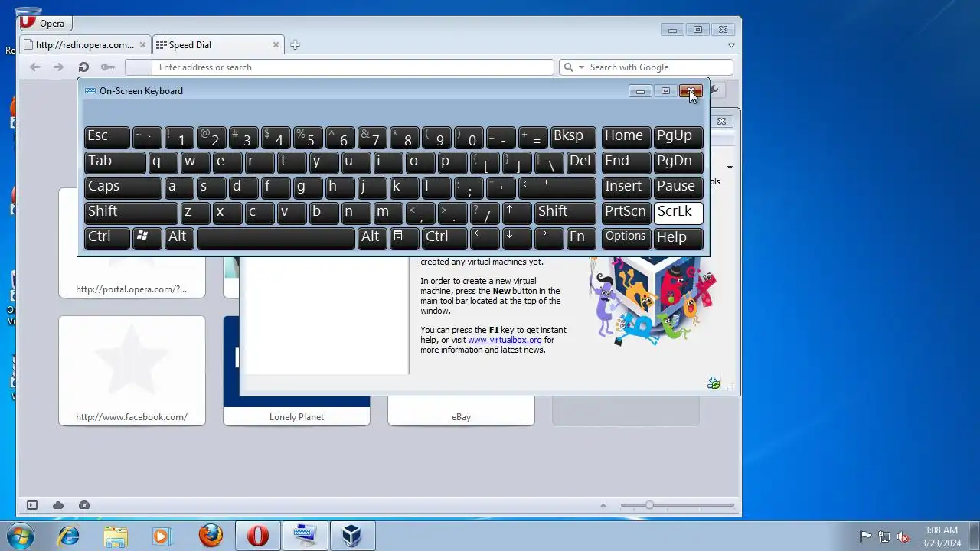Open a new tab with plus button

[x=295, y=44]
